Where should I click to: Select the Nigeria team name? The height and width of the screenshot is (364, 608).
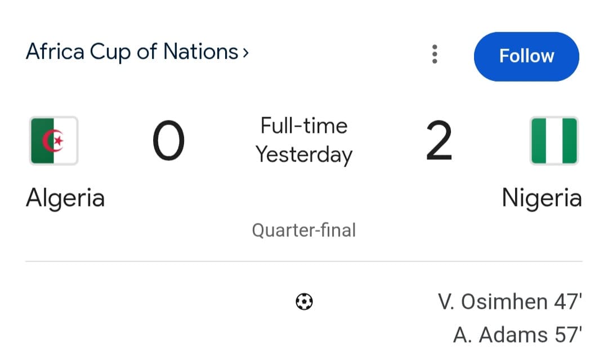[x=542, y=198]
